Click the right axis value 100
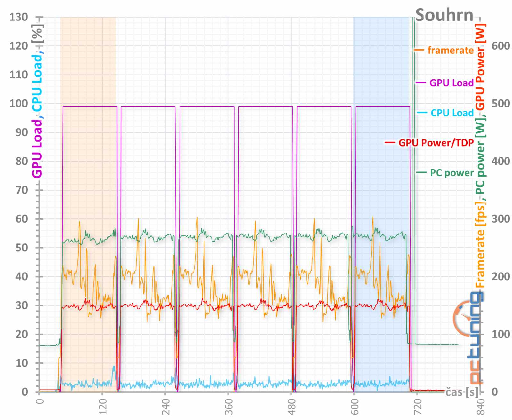The height and width of the screenshot is (420, 512). 501,334
